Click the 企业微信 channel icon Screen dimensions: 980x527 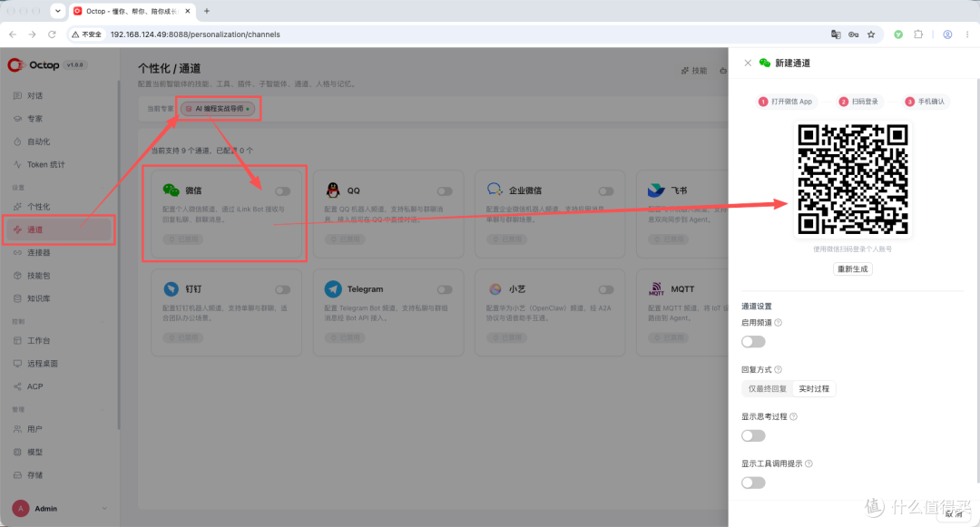point(495,190)
